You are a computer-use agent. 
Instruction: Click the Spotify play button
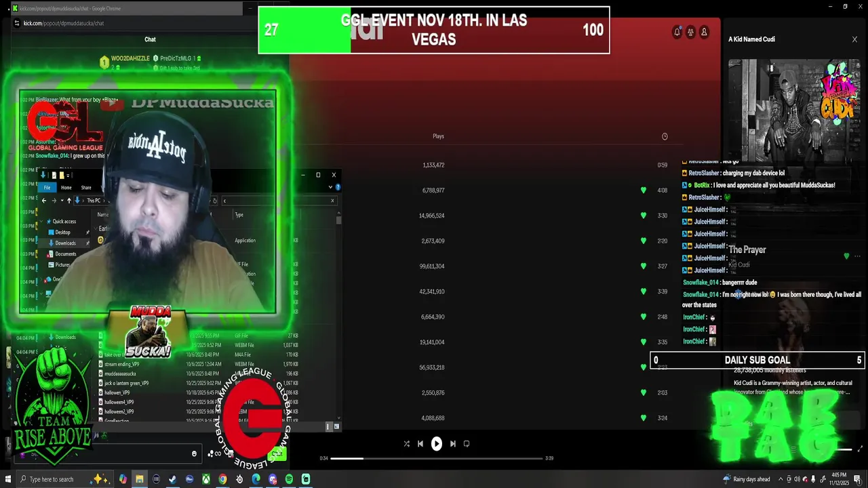[x=437, y=444]
